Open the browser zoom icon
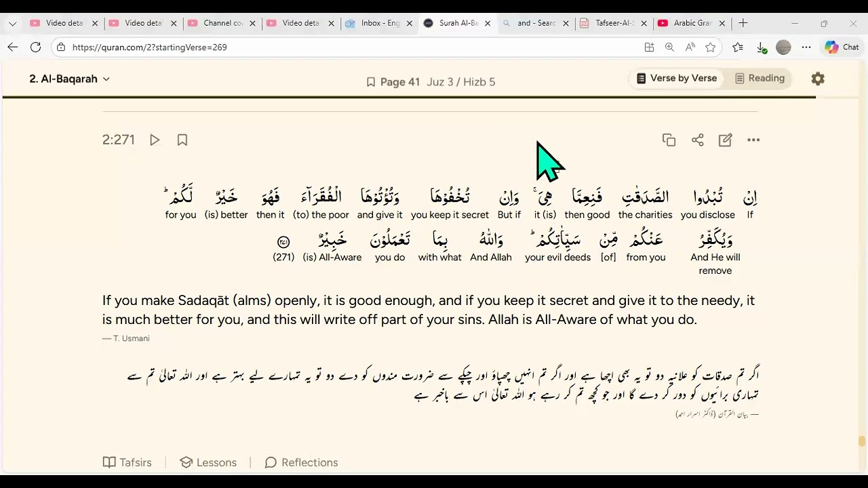The height and width of the screenshot is (488, 868). click(x=669, y=47)
